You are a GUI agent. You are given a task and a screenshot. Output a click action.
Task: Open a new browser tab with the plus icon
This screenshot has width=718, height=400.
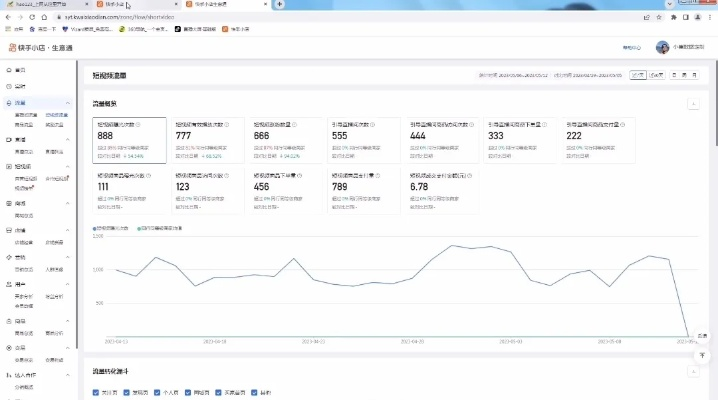277,5
